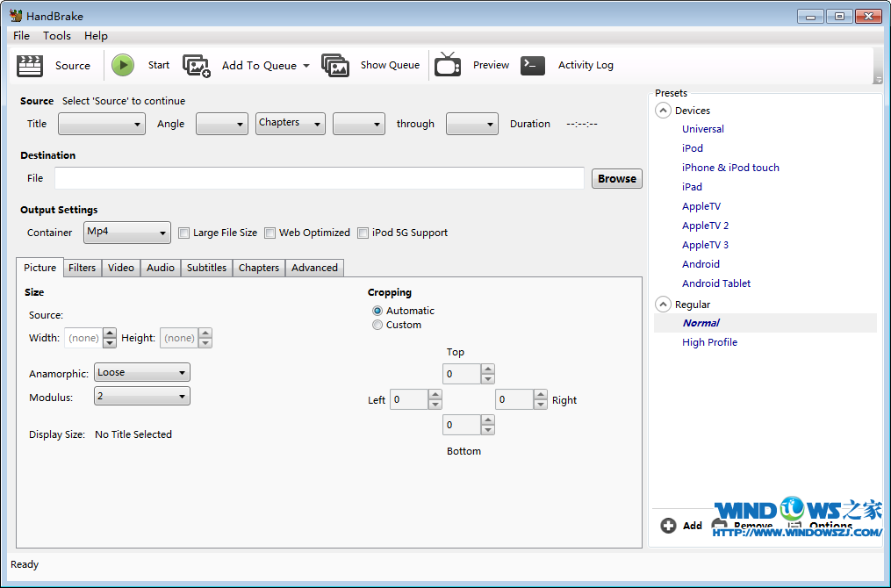The height and width of the screenshot is (588, 891).
Task: Switch to the Video tab
Action: (x=121, y=268)
